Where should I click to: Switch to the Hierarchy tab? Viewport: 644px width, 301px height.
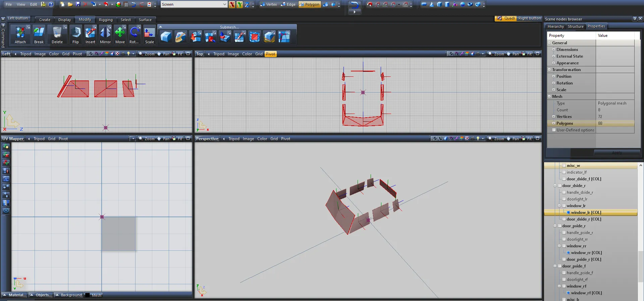pos(555,26)
